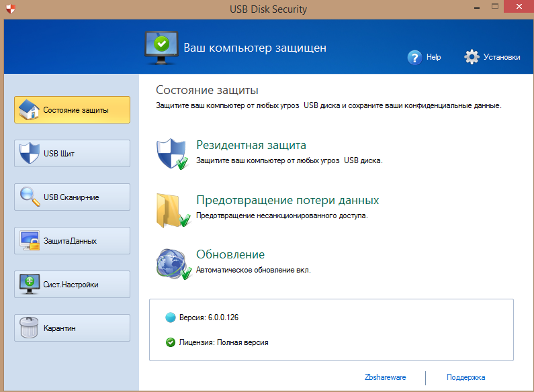Close the USB Disk Security window
The image size is (534, 392).
(519, 7)
